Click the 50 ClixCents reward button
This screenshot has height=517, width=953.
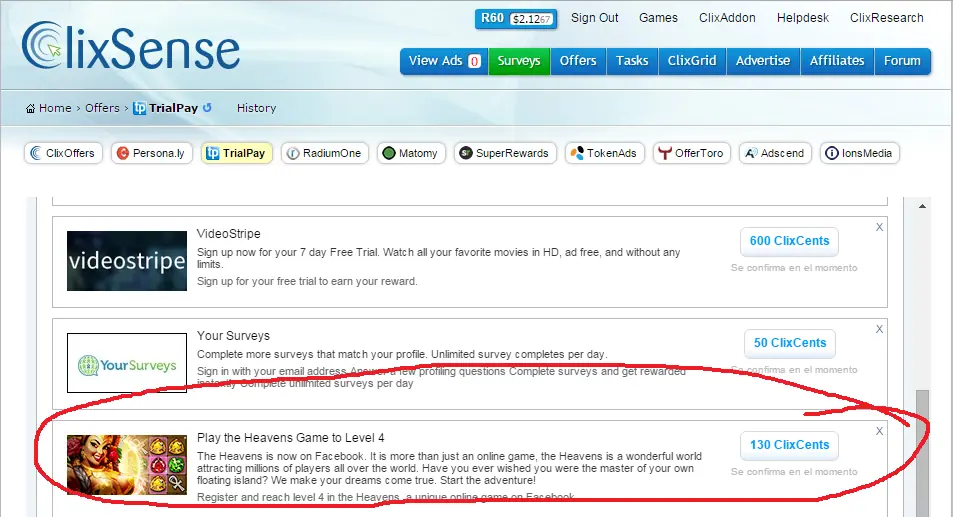click(790, 343)
